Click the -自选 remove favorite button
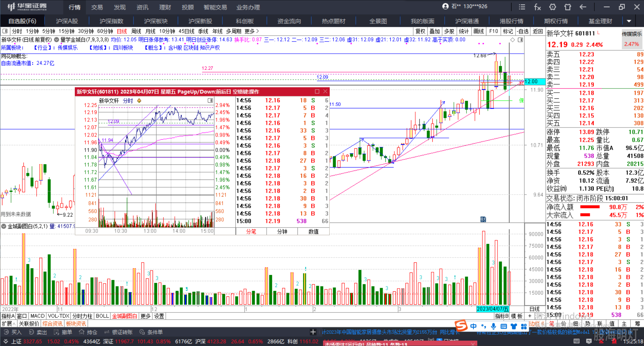Image resolution: width=644 pixels, height=346 pixels. click(523, 31)
